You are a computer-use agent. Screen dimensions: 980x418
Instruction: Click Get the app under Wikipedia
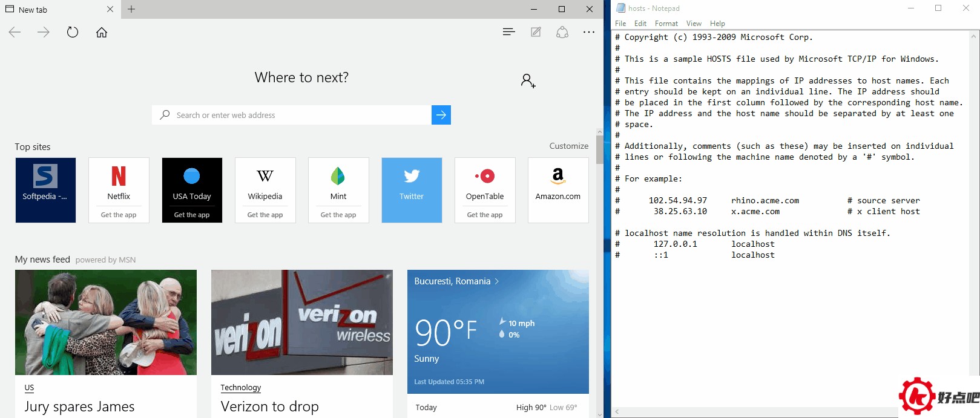pyautogui.click(x=265, y=215)
